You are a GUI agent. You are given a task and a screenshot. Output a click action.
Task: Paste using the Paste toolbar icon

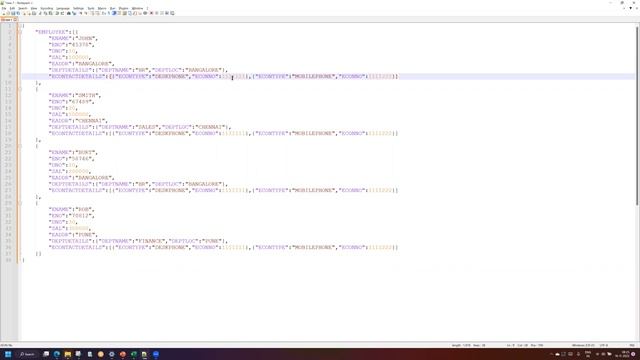51,13
